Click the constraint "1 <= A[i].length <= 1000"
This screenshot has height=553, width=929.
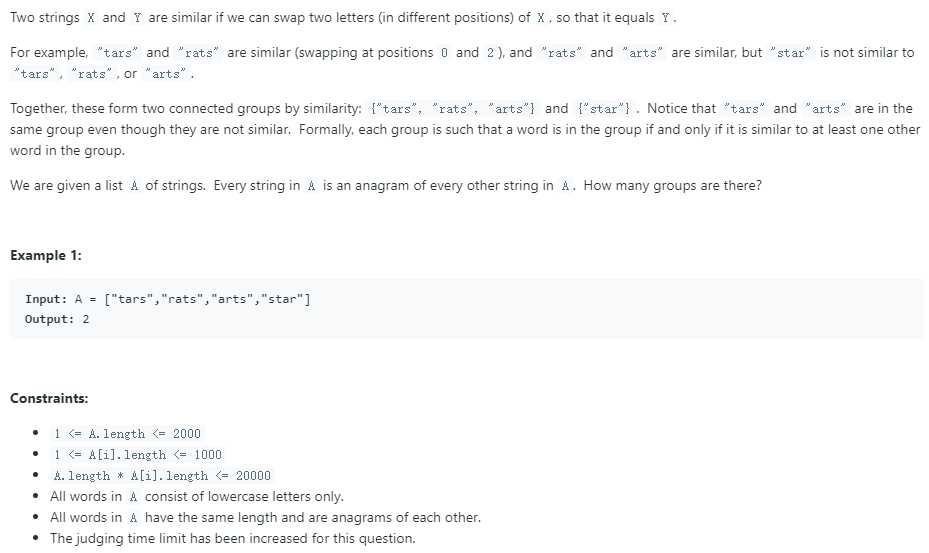(138, 455)
